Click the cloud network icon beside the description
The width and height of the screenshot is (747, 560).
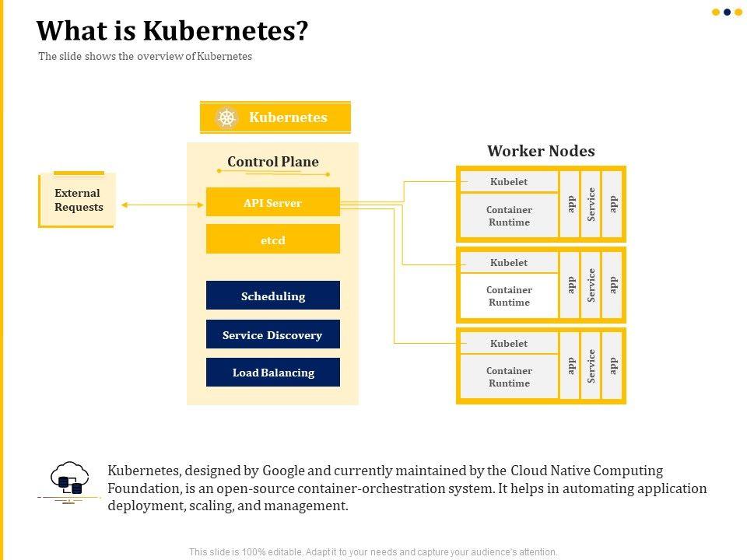point(69,481)
